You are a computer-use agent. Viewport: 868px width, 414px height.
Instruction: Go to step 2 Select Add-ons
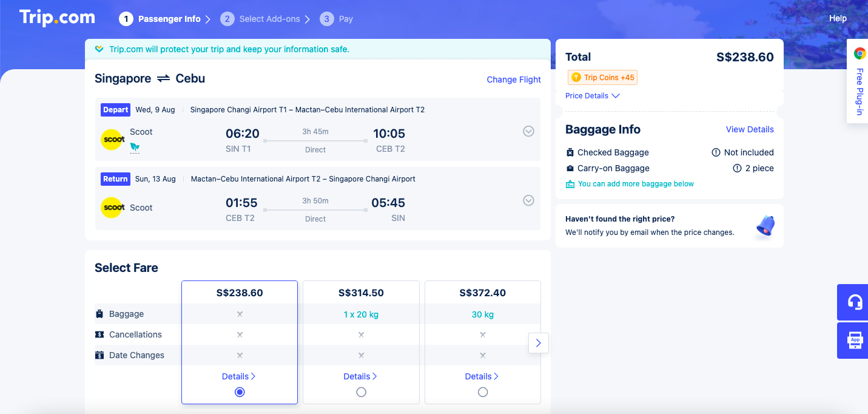(261, 19)
